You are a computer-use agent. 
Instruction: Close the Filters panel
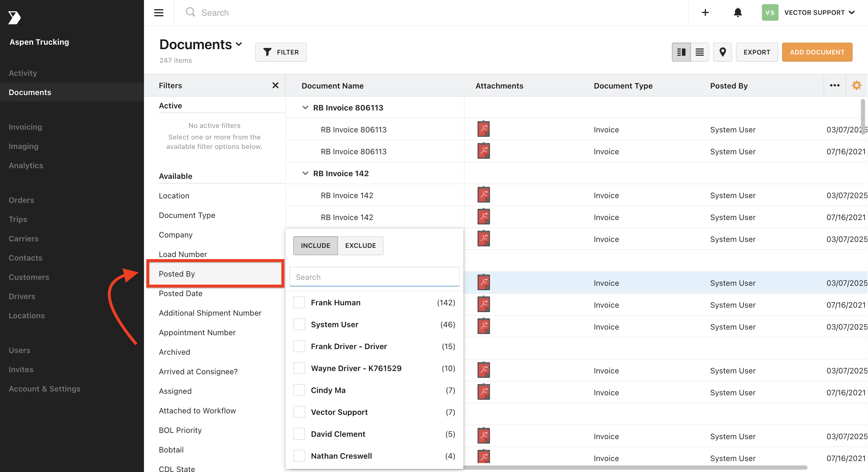tap(275, 86)
